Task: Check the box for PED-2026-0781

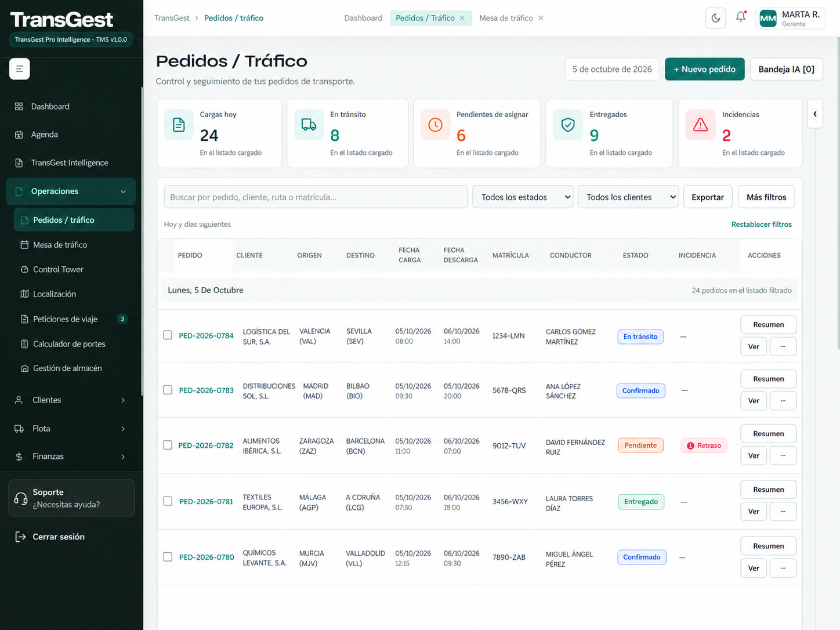Action: (x=168, y=501)
